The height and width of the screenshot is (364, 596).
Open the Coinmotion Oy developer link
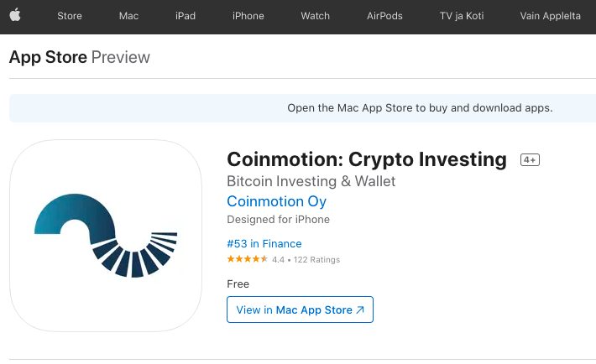[x=277, y=201]
